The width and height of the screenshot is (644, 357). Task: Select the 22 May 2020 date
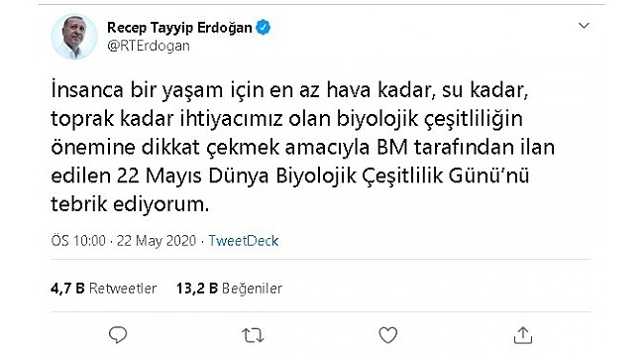tap(157, 241)
